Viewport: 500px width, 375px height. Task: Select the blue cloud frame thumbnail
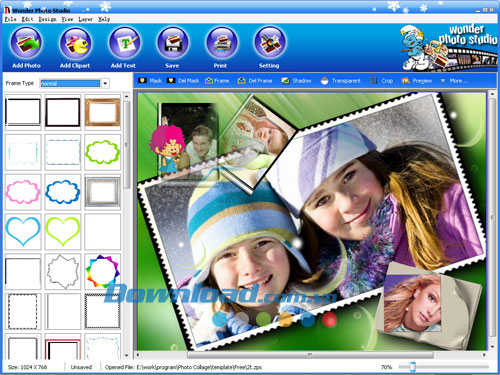tap(63, 192)
